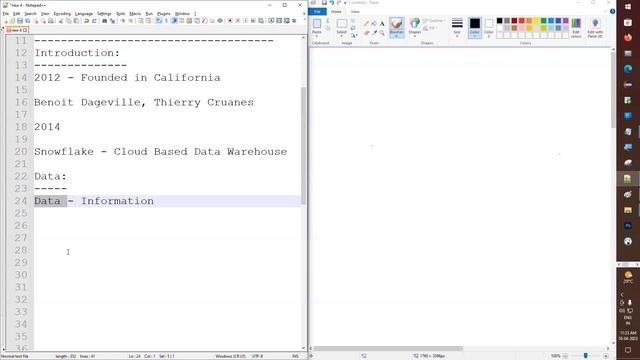Select the 'new 4' document tab
The image size is (640, 360).
16,30
